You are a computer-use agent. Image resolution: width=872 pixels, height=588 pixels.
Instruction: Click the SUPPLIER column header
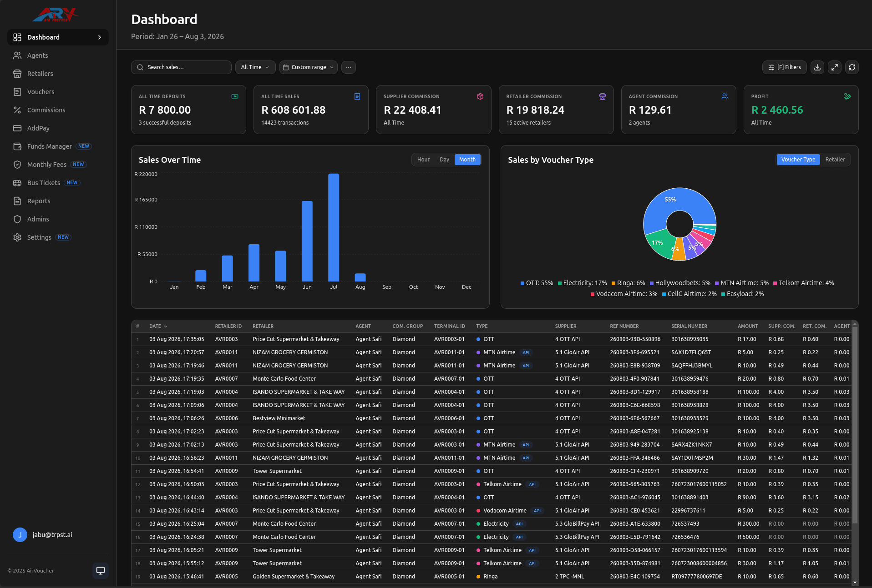coord(566,326)
